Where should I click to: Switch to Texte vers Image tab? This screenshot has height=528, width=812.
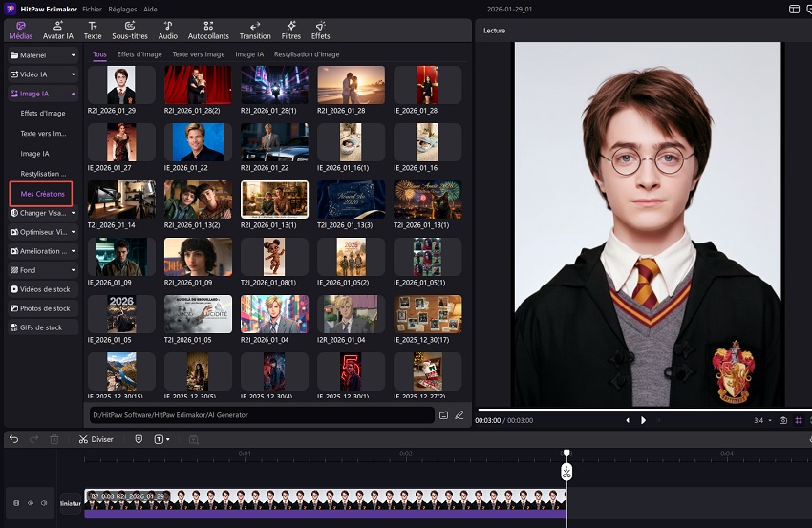tap(199, 54)
